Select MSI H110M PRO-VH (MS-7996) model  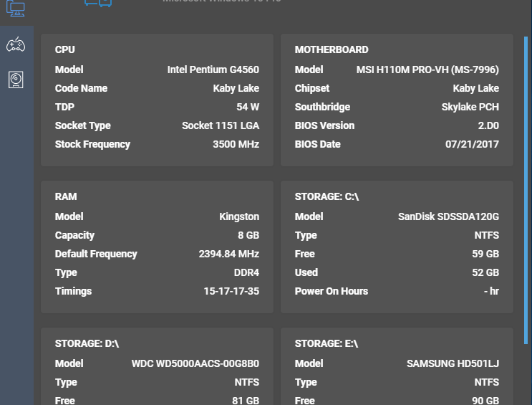click(427, 70)
